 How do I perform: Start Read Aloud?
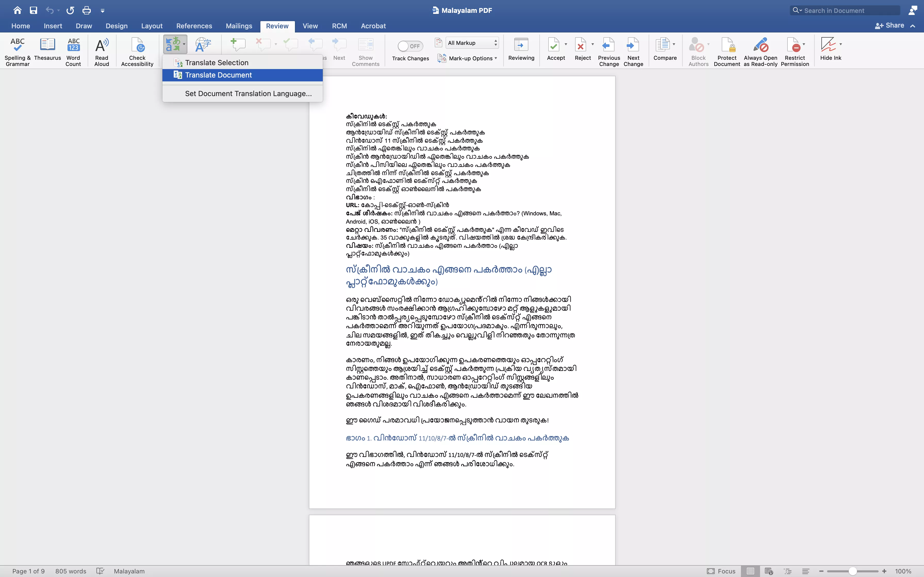pos(101,51)
